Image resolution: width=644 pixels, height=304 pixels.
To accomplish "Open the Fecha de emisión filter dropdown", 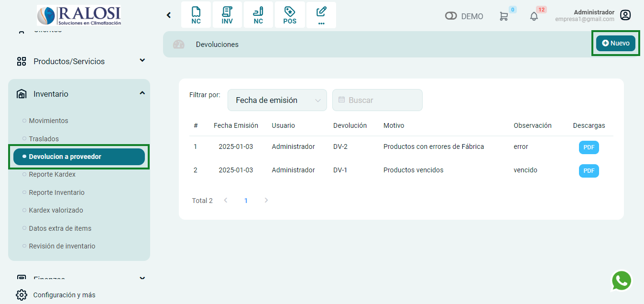I will coord(277,100).
